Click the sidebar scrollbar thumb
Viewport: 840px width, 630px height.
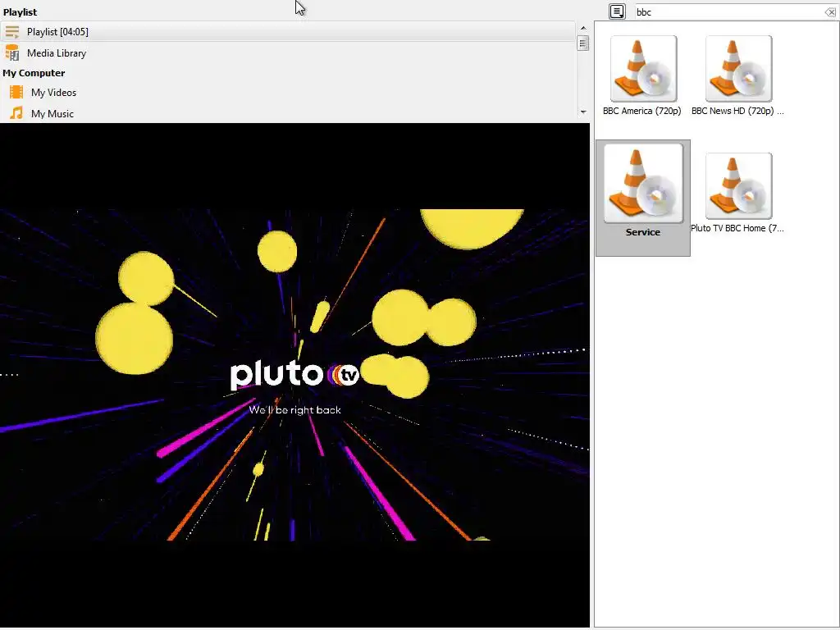[x=583, y=43]
